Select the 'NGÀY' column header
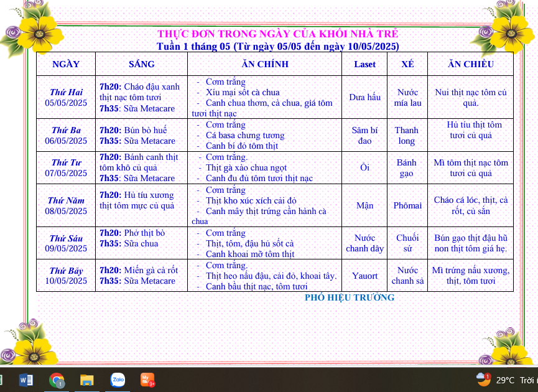The width and height of the screenshot is (538, 392). tap(66, 64)
